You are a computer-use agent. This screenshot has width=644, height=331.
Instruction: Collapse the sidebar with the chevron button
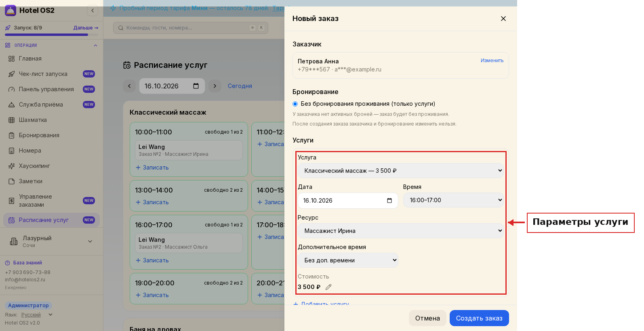[x=93, y=10]
